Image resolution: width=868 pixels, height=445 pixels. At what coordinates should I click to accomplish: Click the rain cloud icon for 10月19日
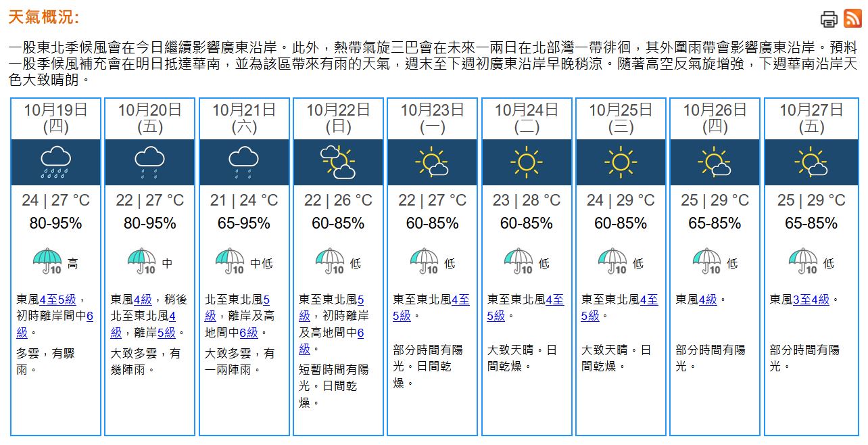tap(55, 162)
